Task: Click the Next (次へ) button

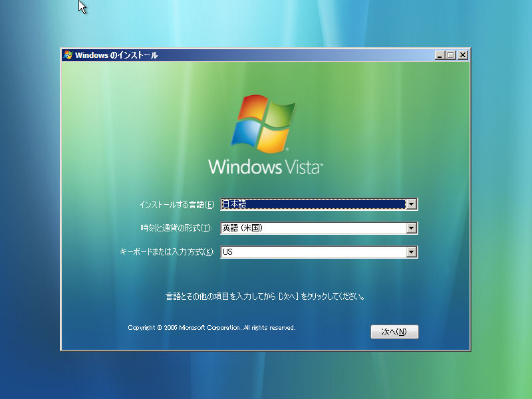Action: click(394, 331)
